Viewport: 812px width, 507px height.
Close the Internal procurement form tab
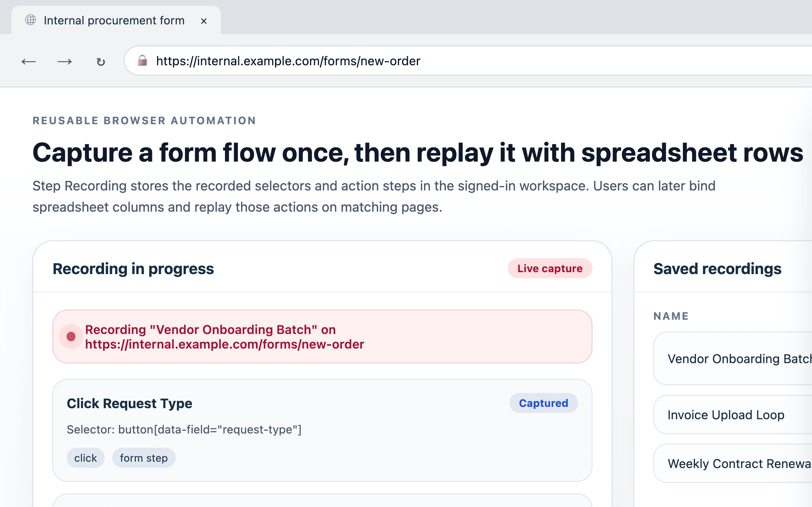(x=204, y=21)
